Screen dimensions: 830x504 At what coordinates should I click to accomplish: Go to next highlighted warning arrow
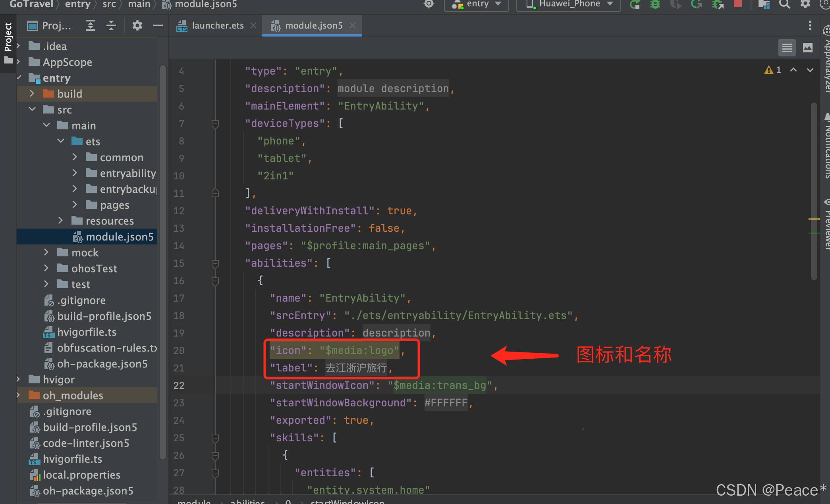point(810,70)
